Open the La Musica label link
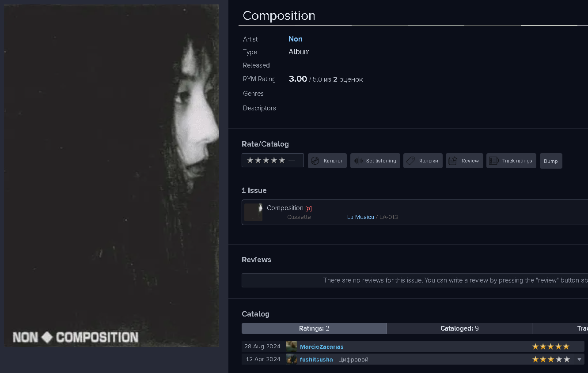The height and width of the screenshot is (373, 588). point(360,217)
